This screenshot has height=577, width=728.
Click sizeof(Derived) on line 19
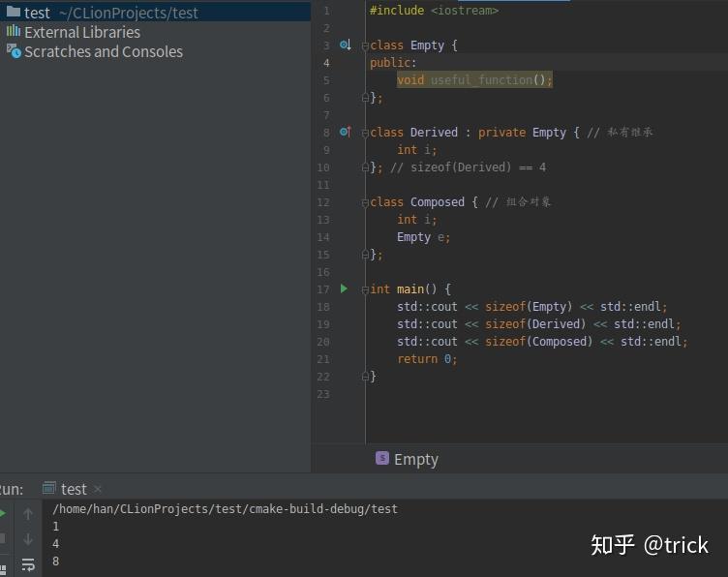[535, 324]
